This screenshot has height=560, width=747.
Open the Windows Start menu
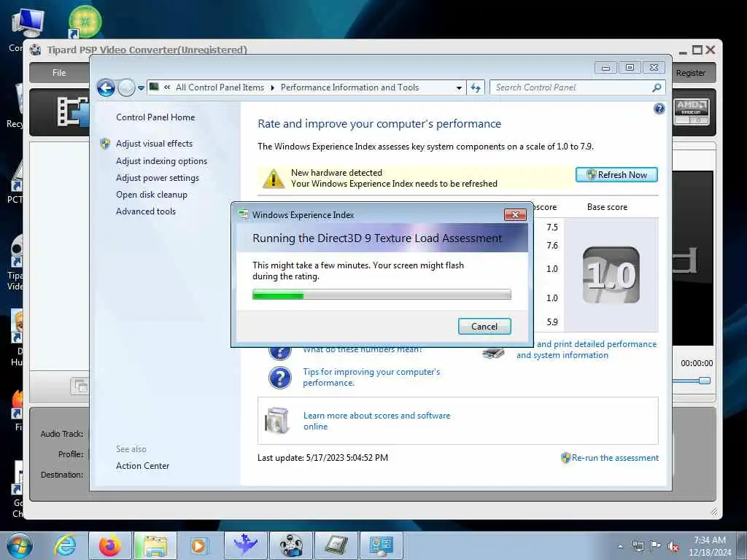(x=20, y=545)
